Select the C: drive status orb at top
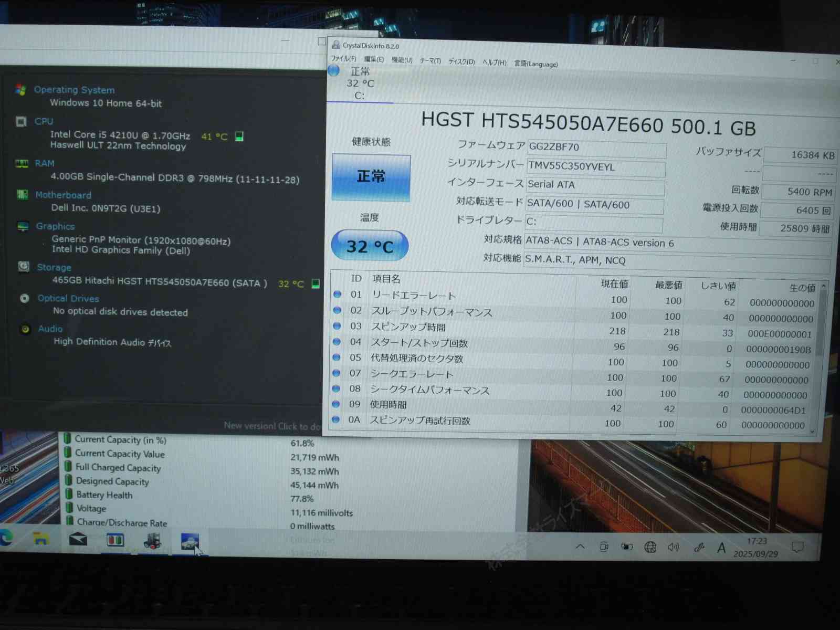This screenshot has height=630, width=840. point(334,71)
